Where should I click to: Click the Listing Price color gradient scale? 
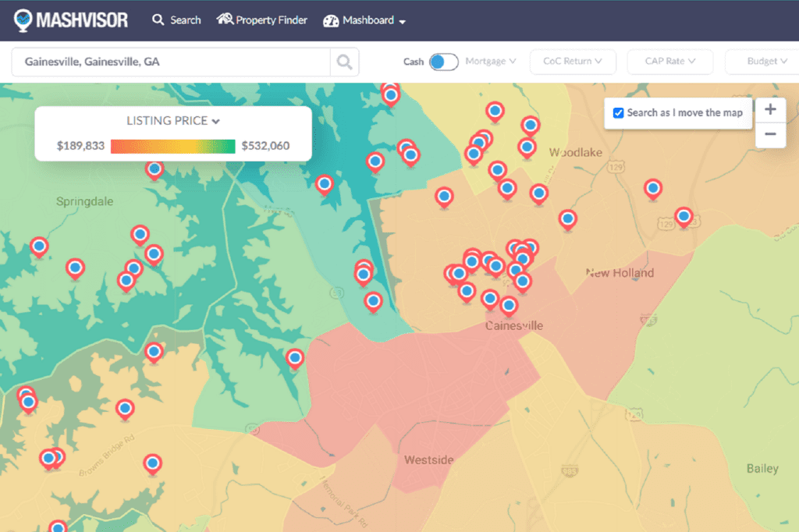tap(172, 146)
